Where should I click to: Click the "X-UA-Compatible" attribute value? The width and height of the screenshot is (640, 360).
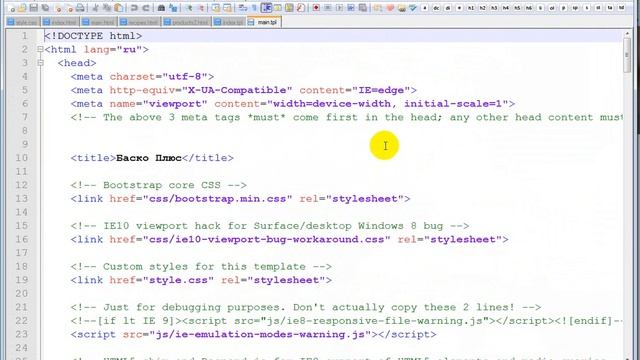[x=237, y=90]
